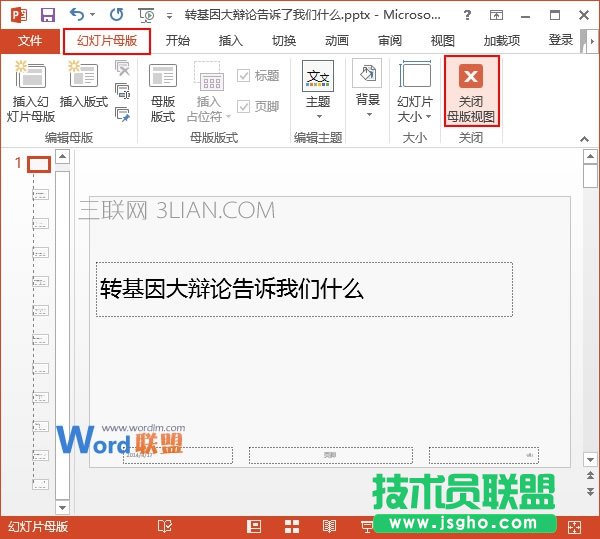
Task: Click the rename icon in 编辑母版 group
Action: click(122, 91)
